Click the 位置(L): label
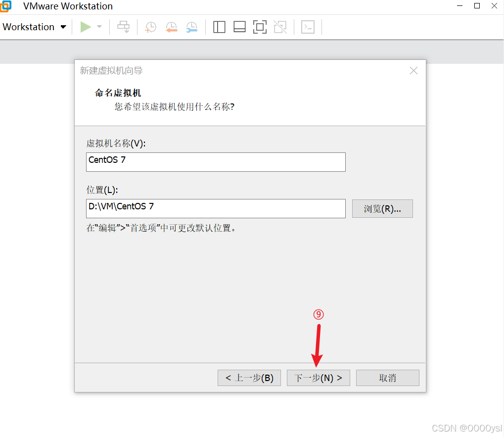Image resolution: width=504 pixels, height=437 pixels. coord(102,190)
